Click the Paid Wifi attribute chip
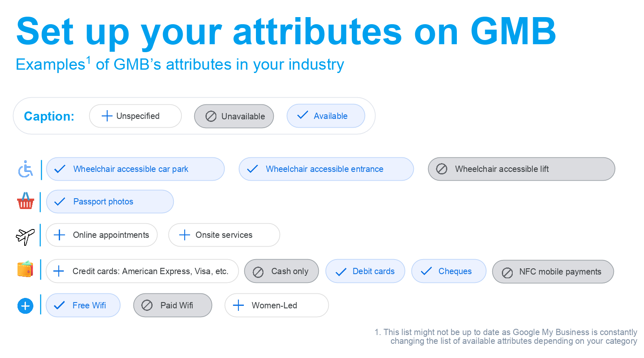644x358 pixels. [x=173, y=305]
